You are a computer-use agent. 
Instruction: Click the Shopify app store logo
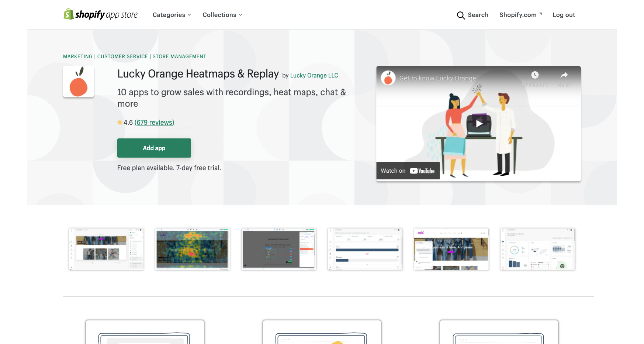[x=100, y=14]
